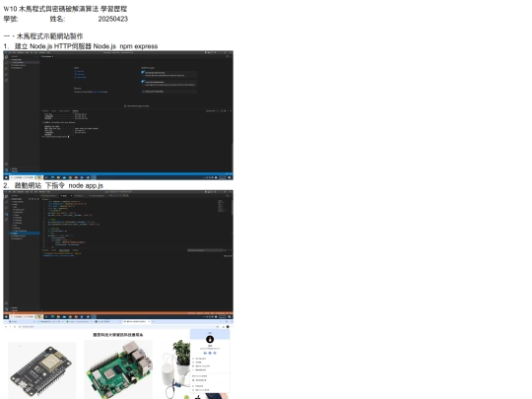Select the active fifth browser tab
The image size is (532, 399).
click(137, 321)
